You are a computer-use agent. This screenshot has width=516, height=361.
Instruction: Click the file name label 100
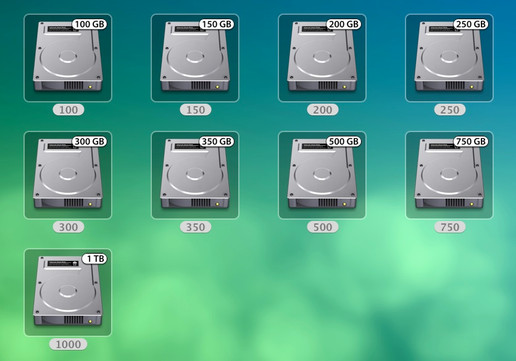68,110
